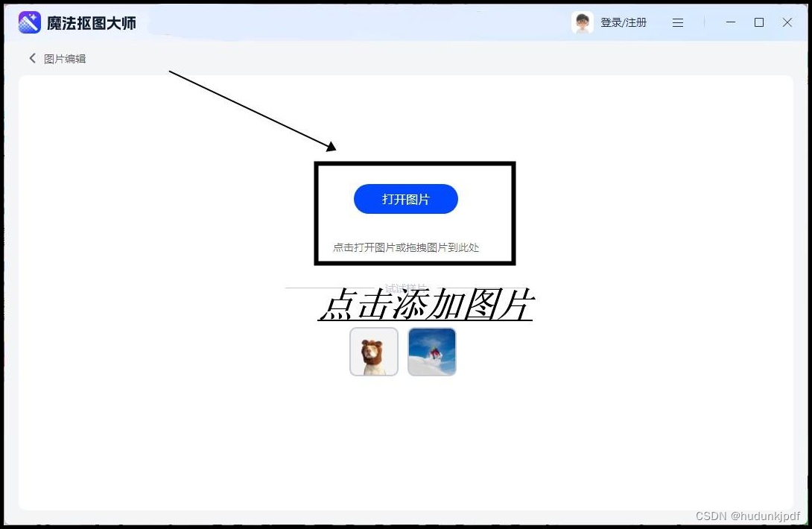Click the maximize window button

(x=758, y=22)
